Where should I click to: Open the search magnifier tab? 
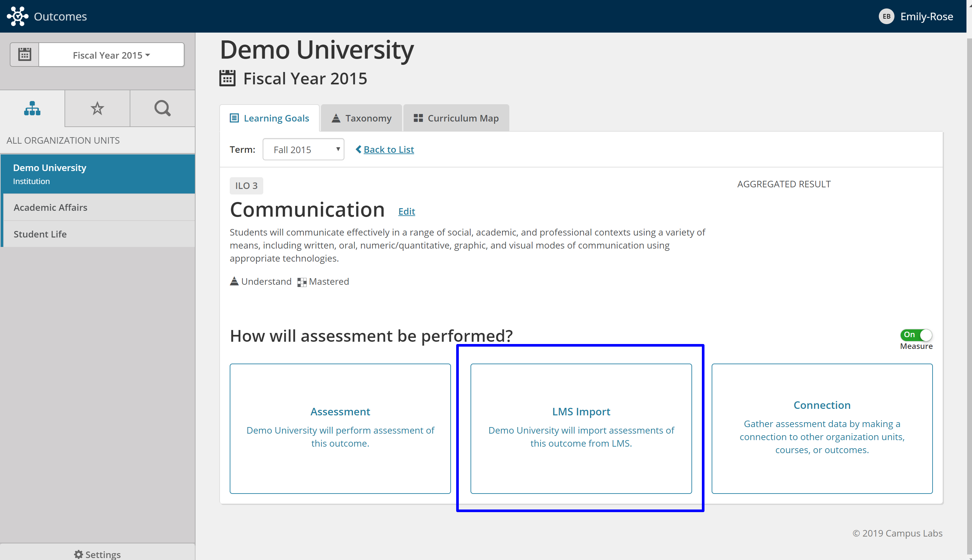tap(162, 108)
